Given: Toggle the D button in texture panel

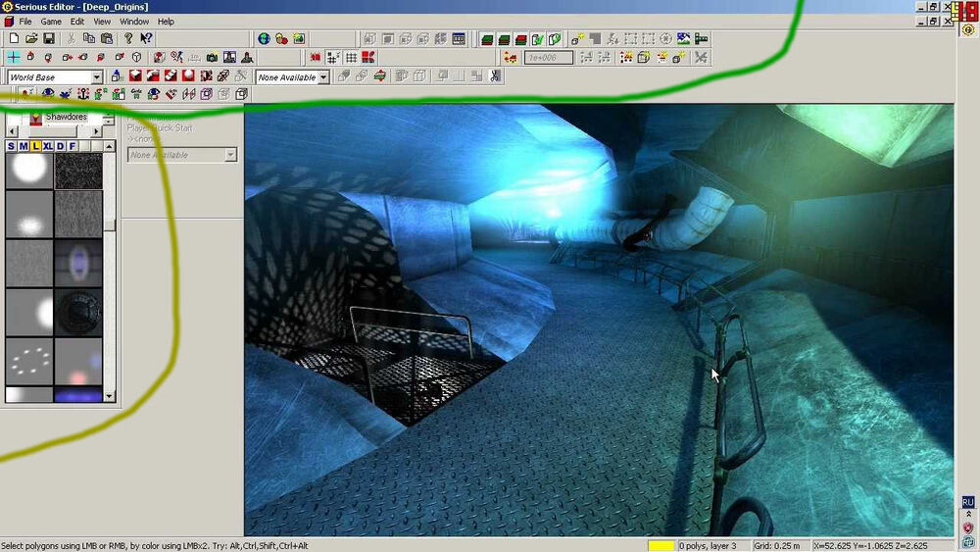Looking at the screenshot, I should 60,146.
